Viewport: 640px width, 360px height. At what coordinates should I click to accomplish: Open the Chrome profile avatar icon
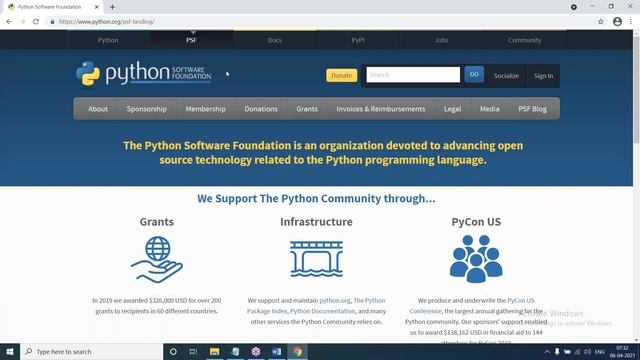click(617, 22)
